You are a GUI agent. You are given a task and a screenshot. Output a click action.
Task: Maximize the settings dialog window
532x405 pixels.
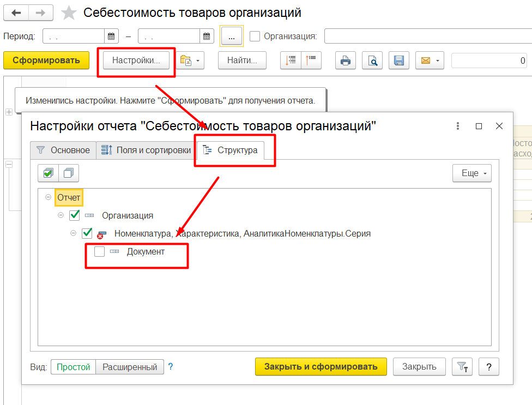pyautogui.click(x=479, y=126)
